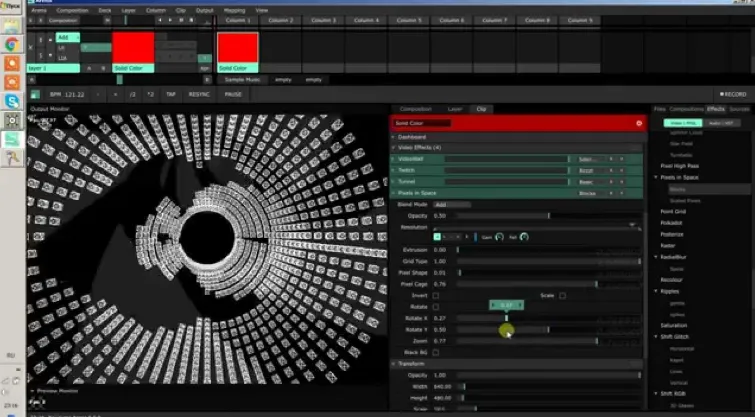Open the Sources tab in the right panel
Screen dimensions: 755x417
coord(739,109)
